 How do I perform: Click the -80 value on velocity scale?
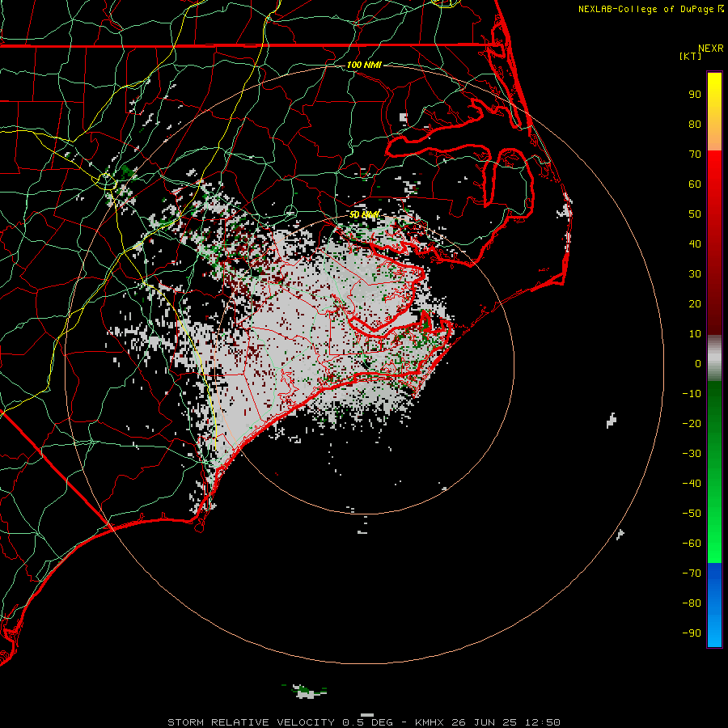pos(692,603)
